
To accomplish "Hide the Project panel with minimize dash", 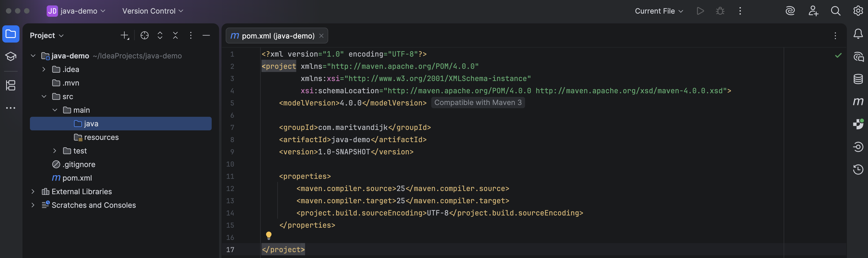I will coord(206,35).
